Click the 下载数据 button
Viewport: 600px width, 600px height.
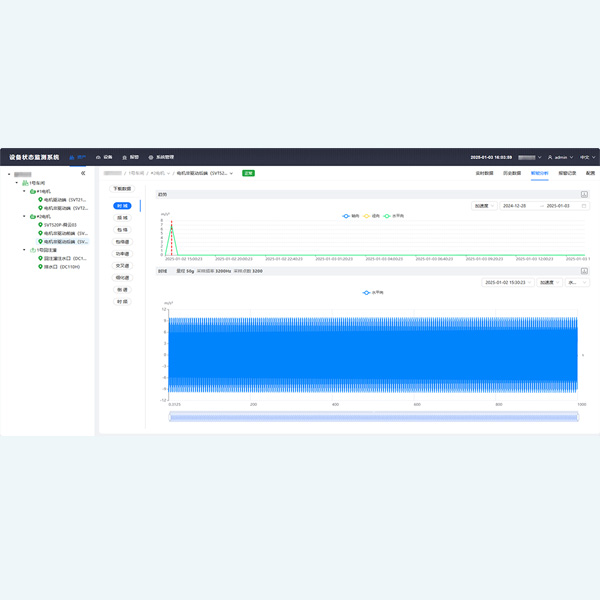point(122,188)
